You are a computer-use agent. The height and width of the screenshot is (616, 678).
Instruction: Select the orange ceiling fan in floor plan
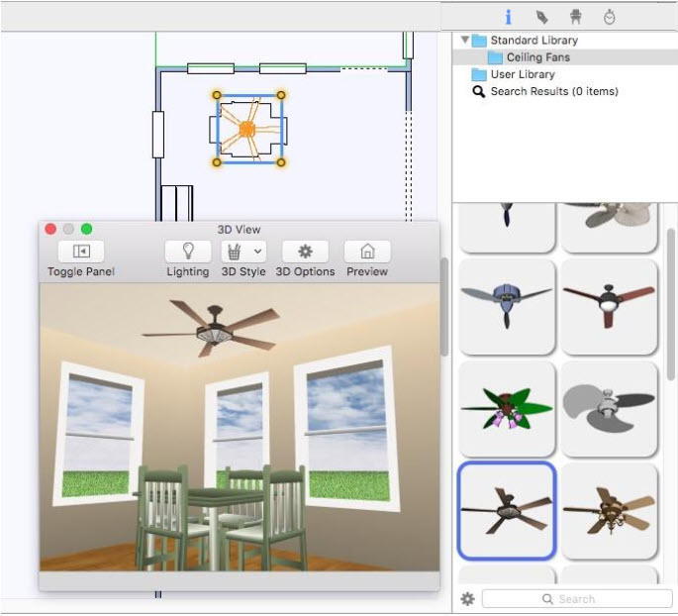click(x=247, y=129)
